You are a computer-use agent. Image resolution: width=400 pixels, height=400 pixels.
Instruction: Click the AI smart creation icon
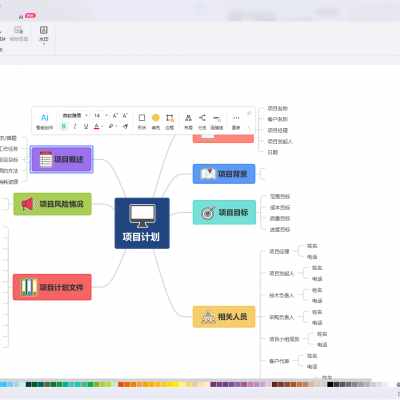pos(45,121)
